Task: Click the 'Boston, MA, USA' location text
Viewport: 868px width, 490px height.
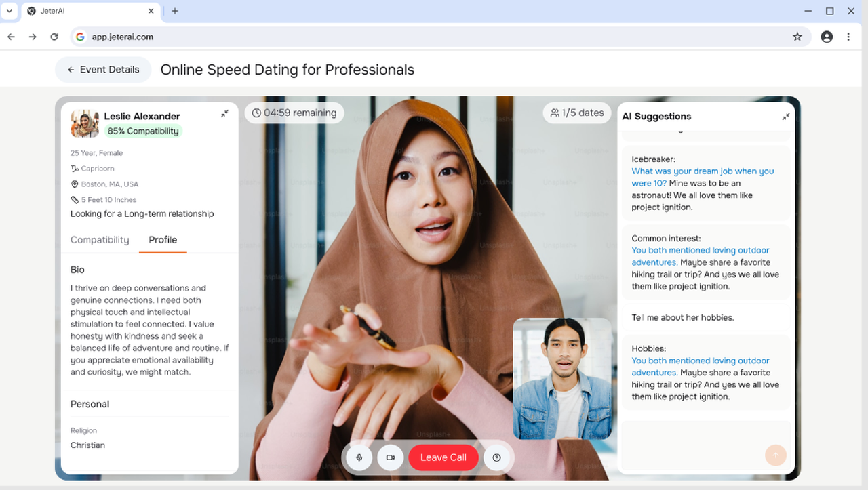Action: 110,184
